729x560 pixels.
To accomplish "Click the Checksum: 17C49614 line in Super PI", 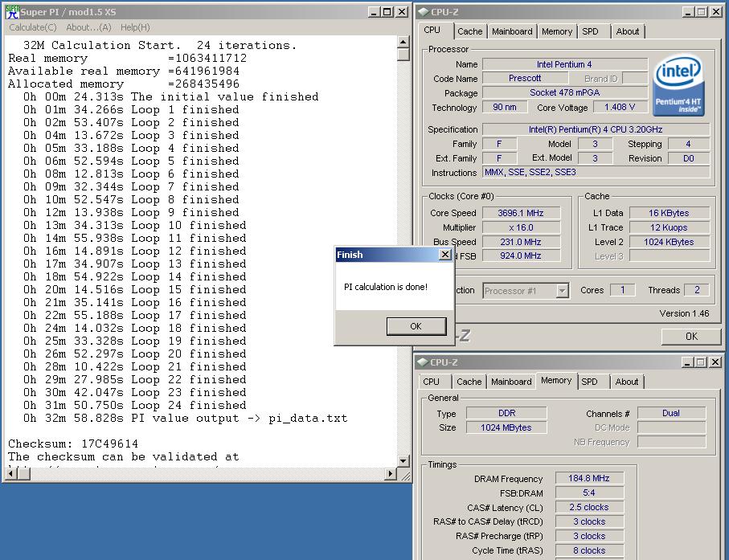I will [73, 444].
